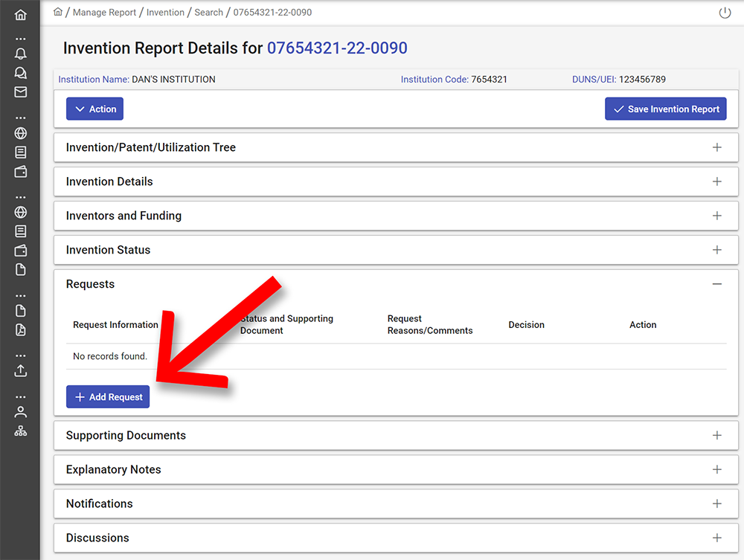
Task: Click the upload arrow icon in sidebar
Action: point(20,370)
